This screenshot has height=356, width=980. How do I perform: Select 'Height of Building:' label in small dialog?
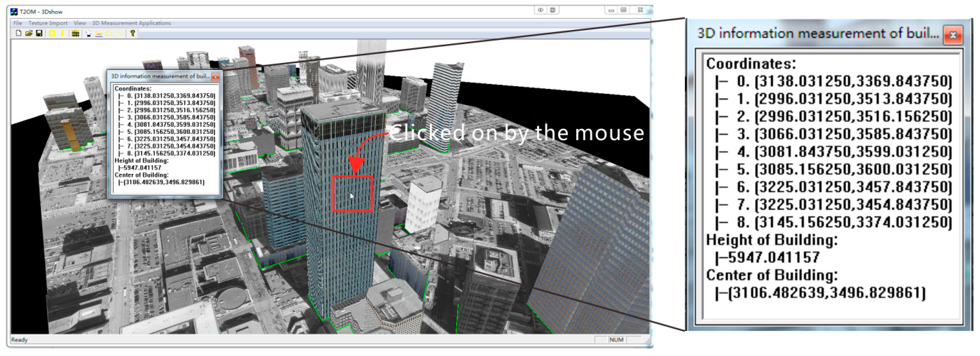(142, 161)
